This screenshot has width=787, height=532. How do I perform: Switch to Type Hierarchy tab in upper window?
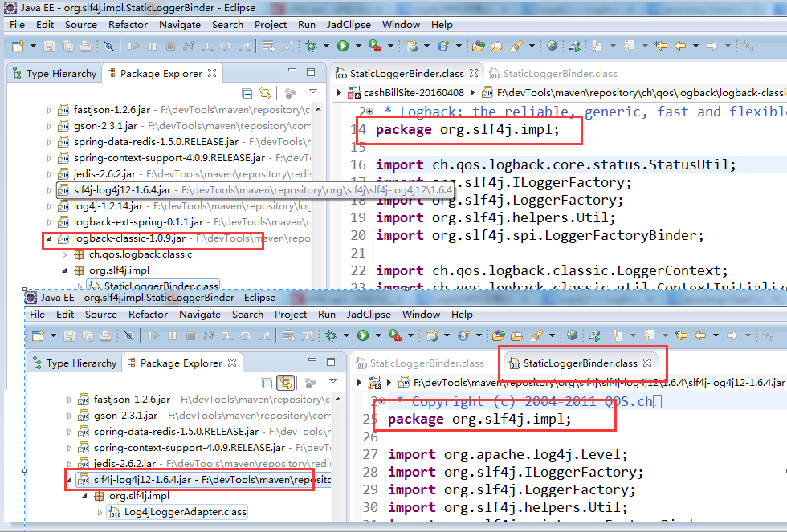click(x=55, y=74)
